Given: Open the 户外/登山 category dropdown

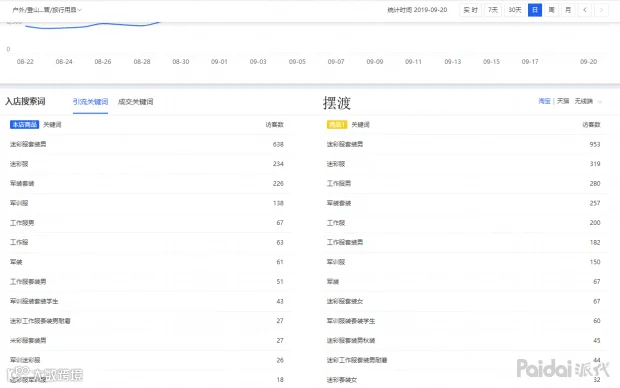Looking at the screenshot, I should tap(47, 10).
